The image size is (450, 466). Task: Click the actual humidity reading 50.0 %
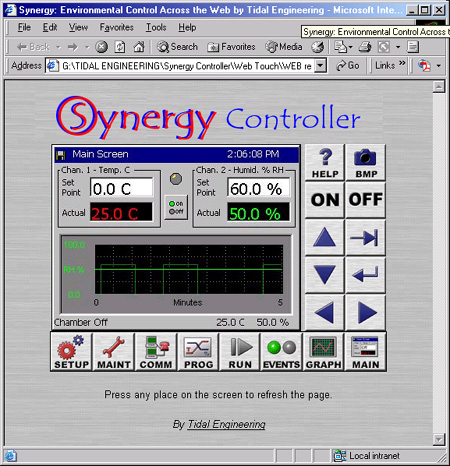pyautogui.click(x=259, y=213)
